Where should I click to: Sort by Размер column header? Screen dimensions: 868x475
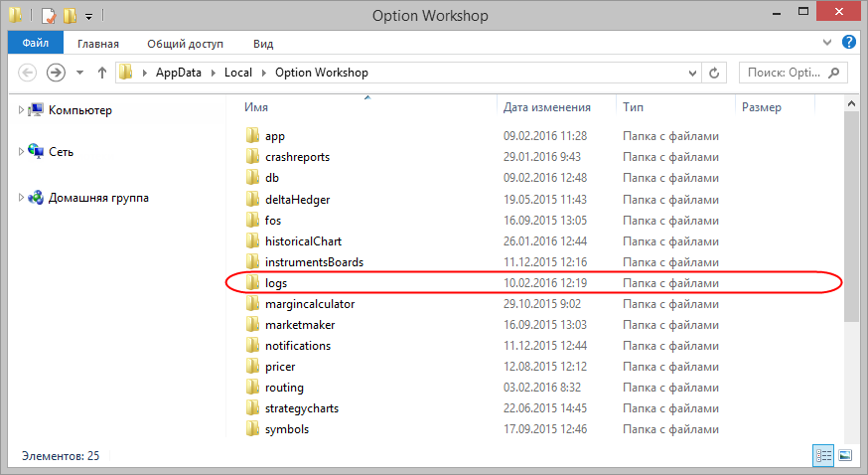click(762, 107)
